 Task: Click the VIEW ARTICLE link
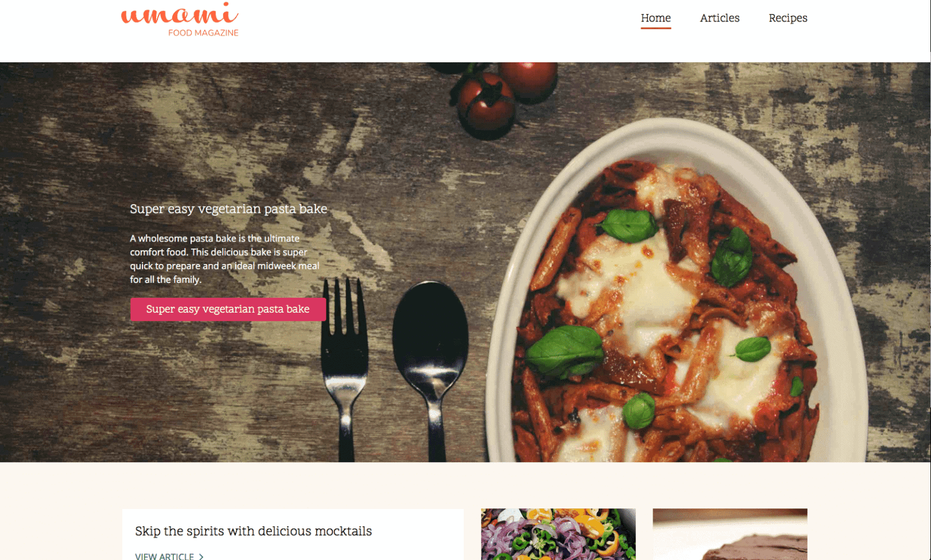(x=164, y=556)
